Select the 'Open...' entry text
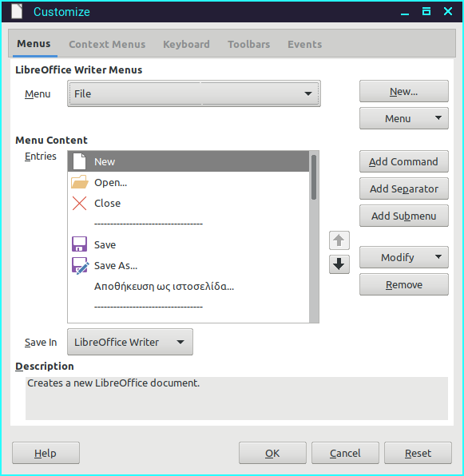Image resolution: width=464 pixels, height=476 pixels. click(110, 182)
